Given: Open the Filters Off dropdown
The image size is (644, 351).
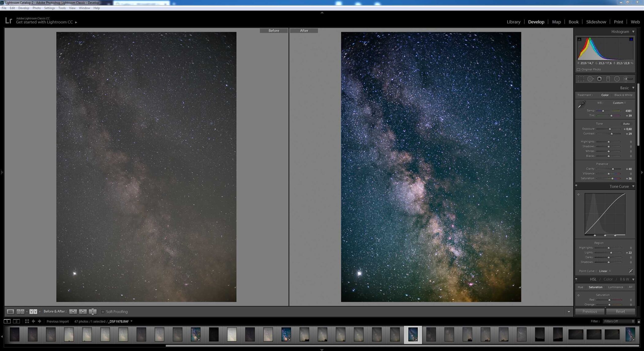Looking at the screenshot, I should [619, 321].
